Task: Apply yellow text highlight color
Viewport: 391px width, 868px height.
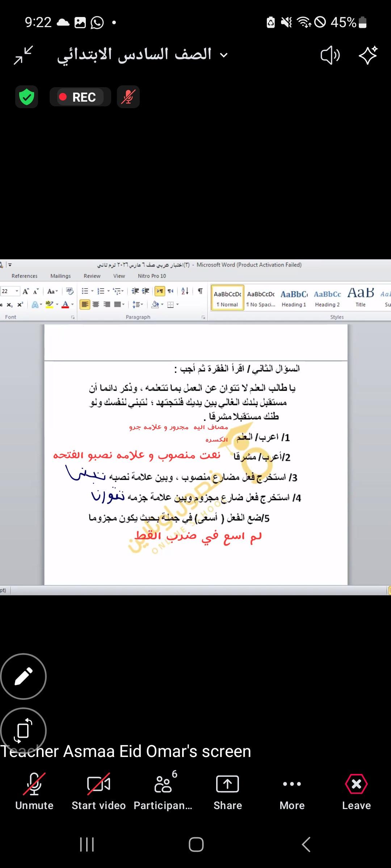Action: 49,305
